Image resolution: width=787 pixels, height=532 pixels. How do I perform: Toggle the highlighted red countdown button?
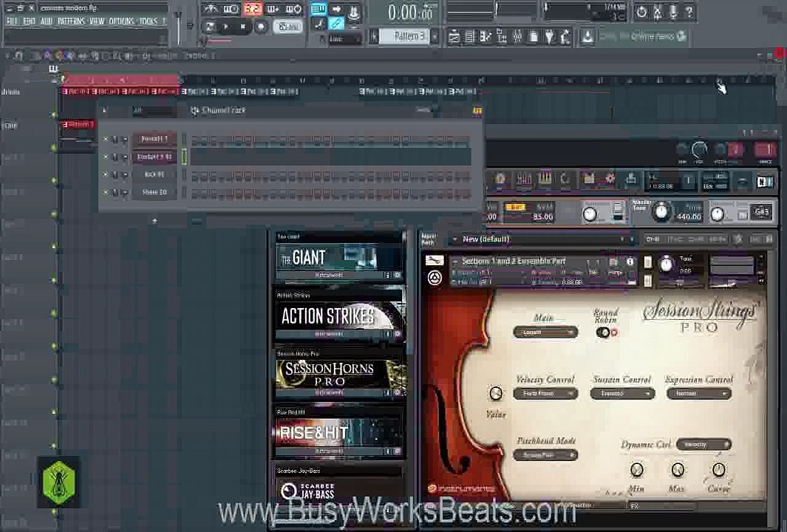(253, 9)
